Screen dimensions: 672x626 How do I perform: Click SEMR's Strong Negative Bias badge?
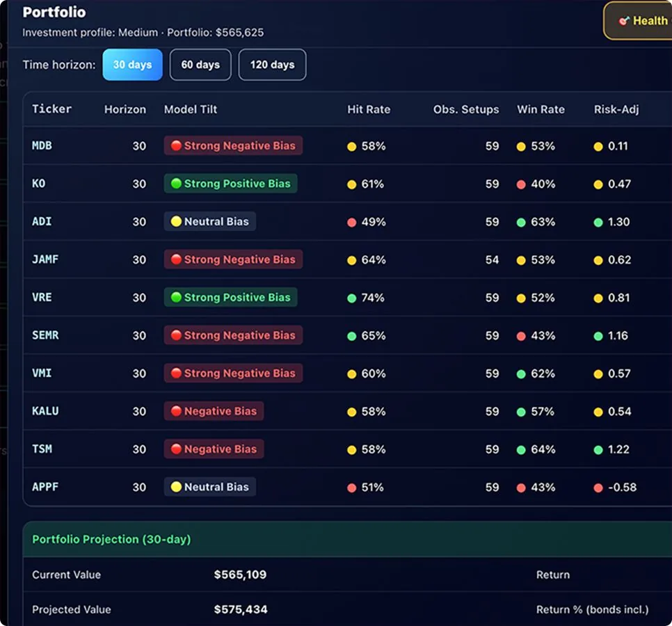[233, 335]
